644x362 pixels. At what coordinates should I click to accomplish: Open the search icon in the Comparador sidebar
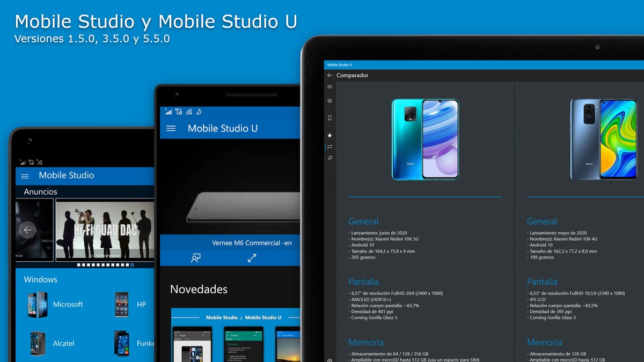(x=329, y=157)
